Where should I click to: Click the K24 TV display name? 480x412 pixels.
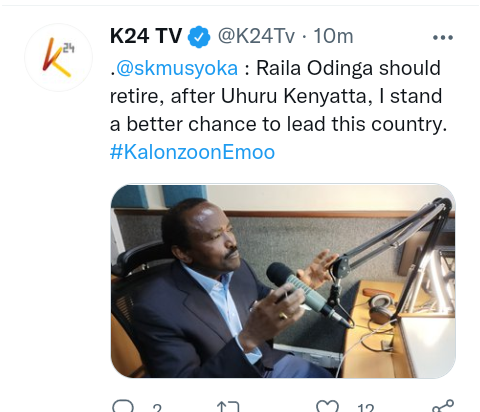(x=146, y=36)
